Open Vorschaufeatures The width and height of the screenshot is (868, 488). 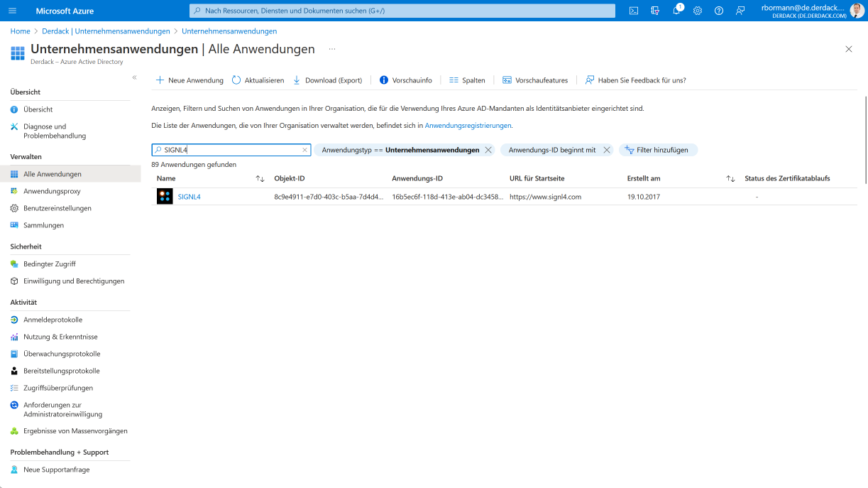click(x=535, y=80)
